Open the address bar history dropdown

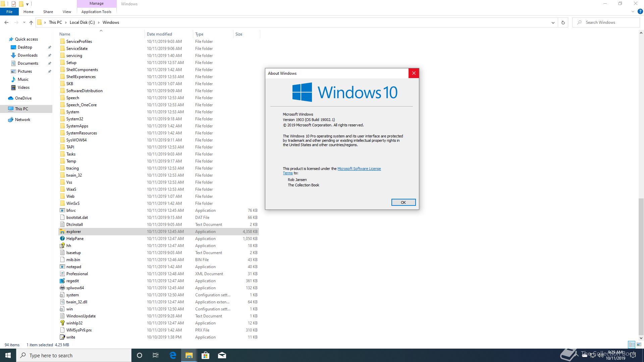(553, 22)
